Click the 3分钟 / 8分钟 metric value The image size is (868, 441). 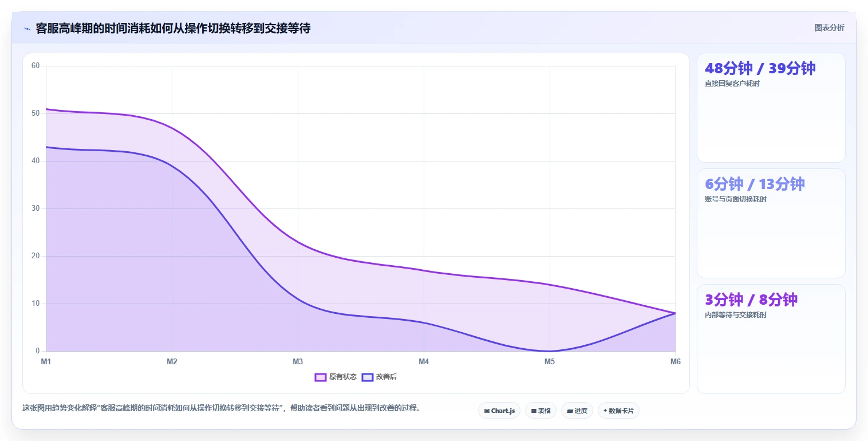click(x=751, y=300)
